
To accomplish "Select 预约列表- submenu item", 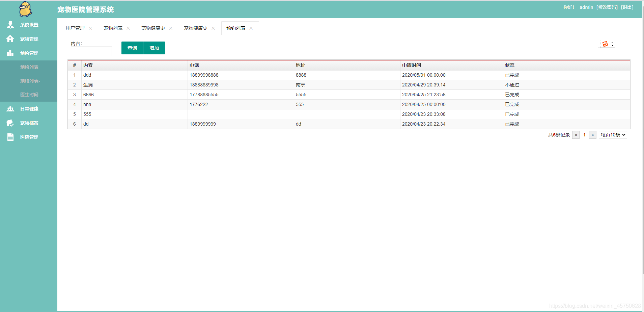I will click(29, 81).
